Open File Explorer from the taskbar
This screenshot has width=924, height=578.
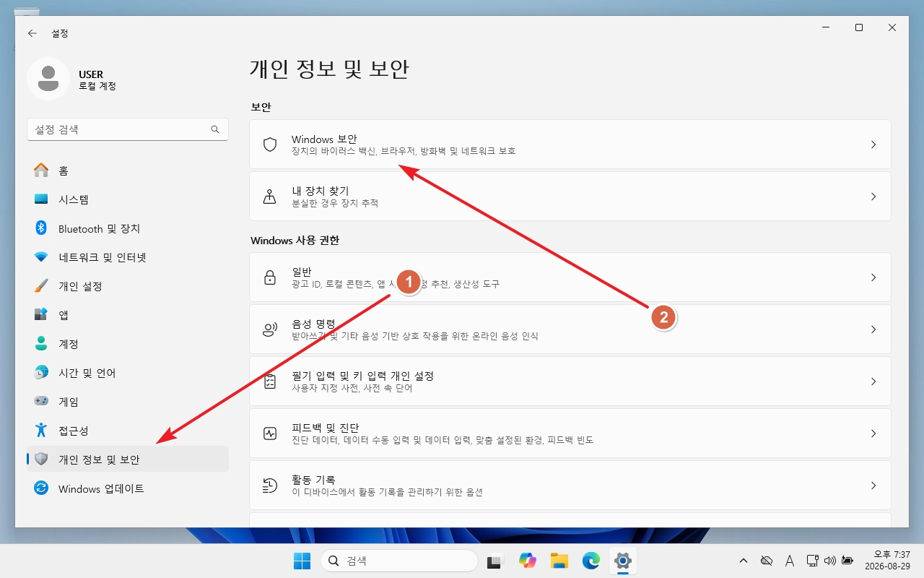tap(559, 561)
